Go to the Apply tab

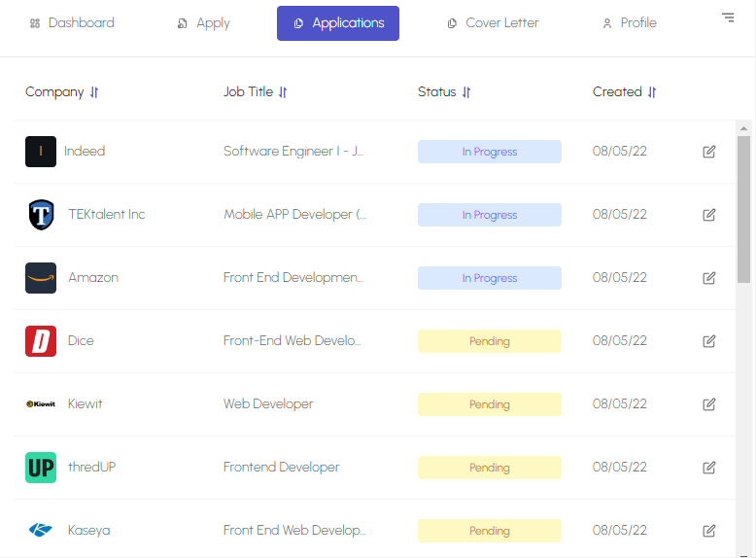click(x=203, y=23)
